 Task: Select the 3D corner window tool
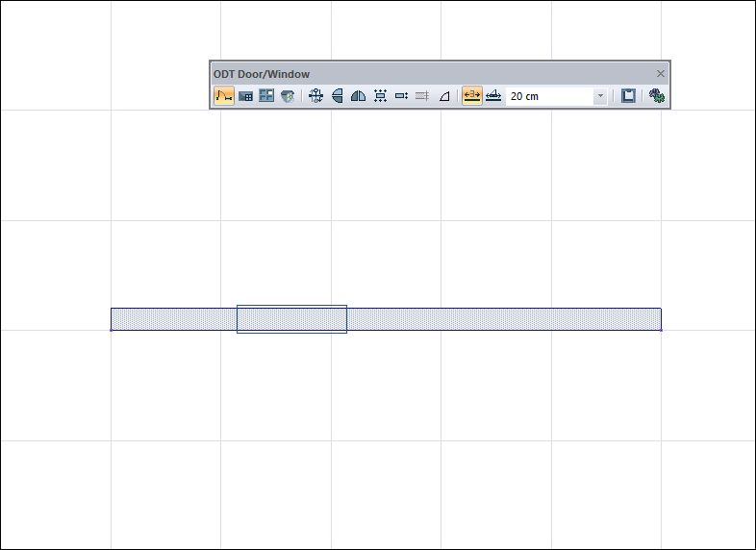pos(288,96)
